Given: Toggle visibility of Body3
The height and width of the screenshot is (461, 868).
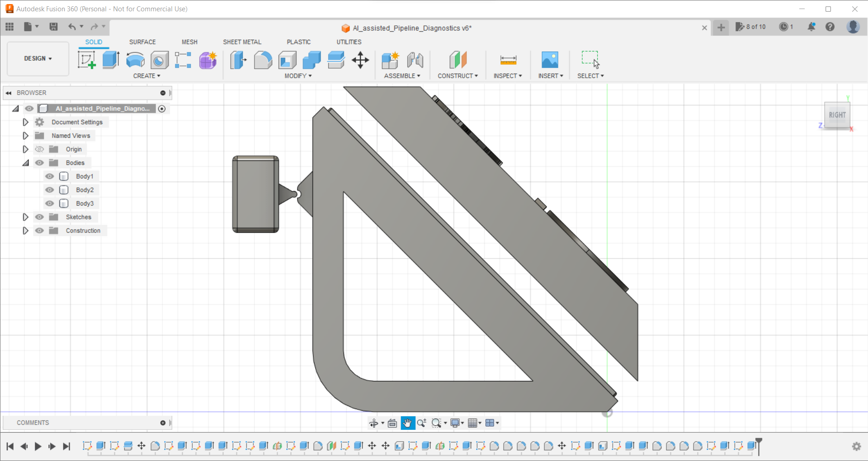Looking at the screenshot, I should (x=50, y=203).
